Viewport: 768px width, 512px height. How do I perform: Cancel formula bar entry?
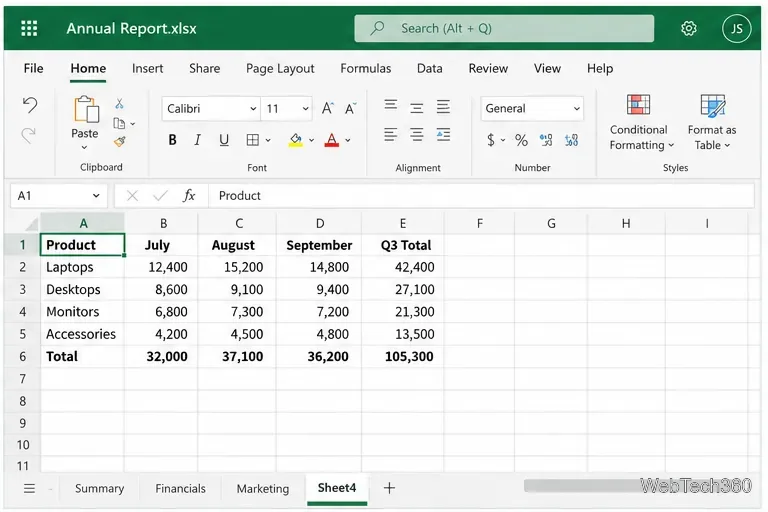coord(132,195)
